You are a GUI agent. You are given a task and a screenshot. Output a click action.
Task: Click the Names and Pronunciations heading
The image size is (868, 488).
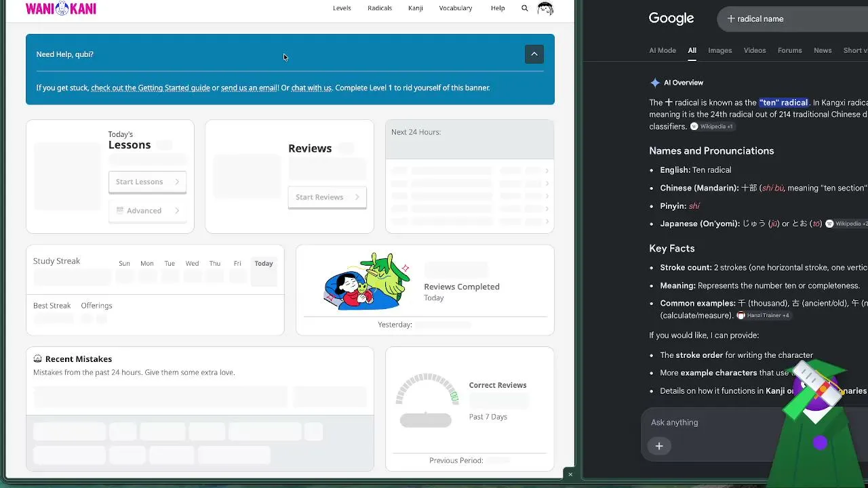pyautogui.click(x=711, y=150)
